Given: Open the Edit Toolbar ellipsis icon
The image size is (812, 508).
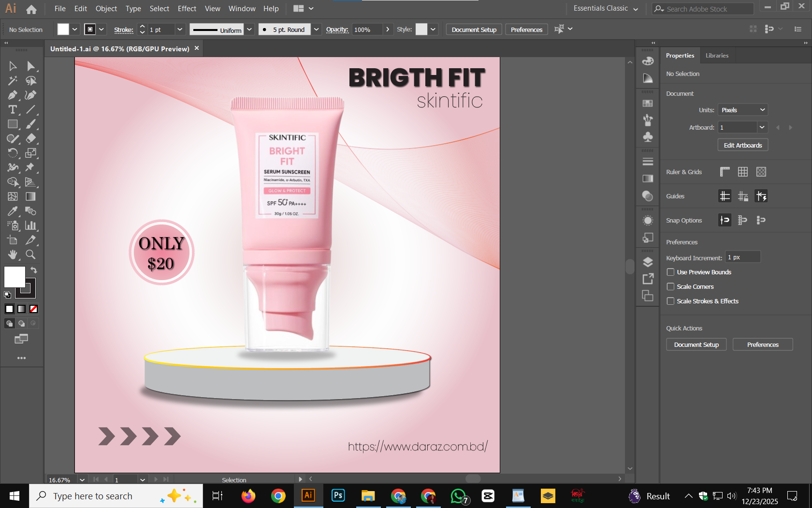Looking at the screenshot, I should [21, 358].
